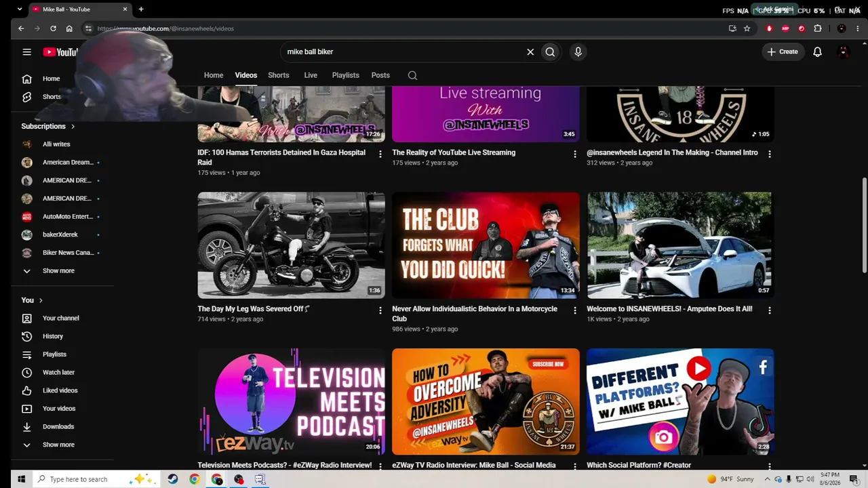Click the "HOW TO OVERCOME ADVERSITY" thumbnail

point(486,401)
